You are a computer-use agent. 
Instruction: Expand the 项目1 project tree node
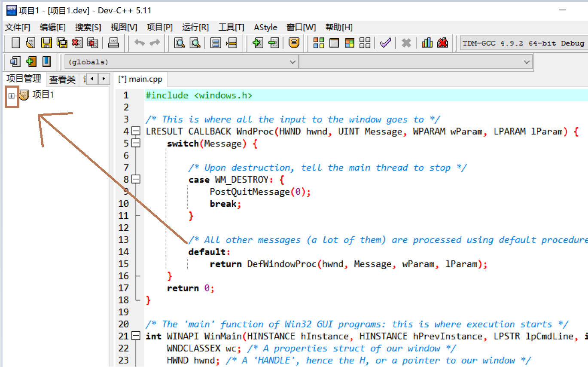coord(12,96)
